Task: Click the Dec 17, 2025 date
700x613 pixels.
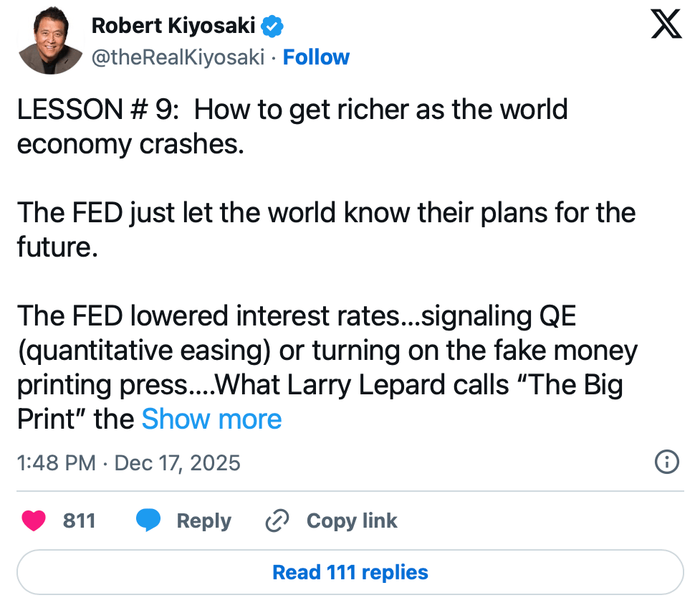Action: [x=177, y=462]
